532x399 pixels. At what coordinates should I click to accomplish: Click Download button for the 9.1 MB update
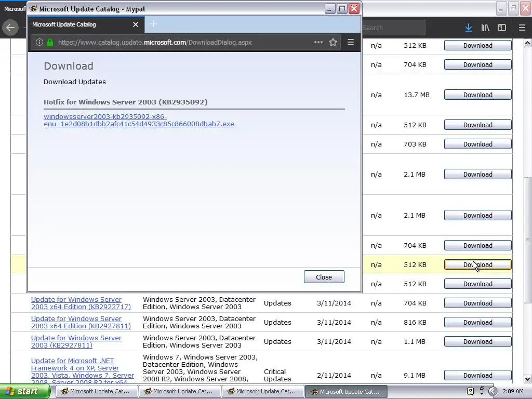point(478,375)
